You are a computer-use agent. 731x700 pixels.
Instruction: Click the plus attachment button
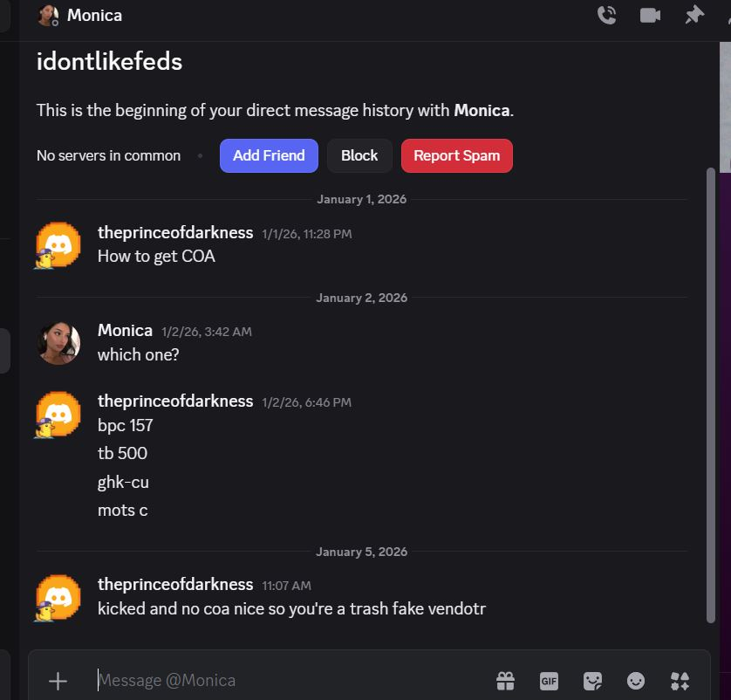point(57,680)
